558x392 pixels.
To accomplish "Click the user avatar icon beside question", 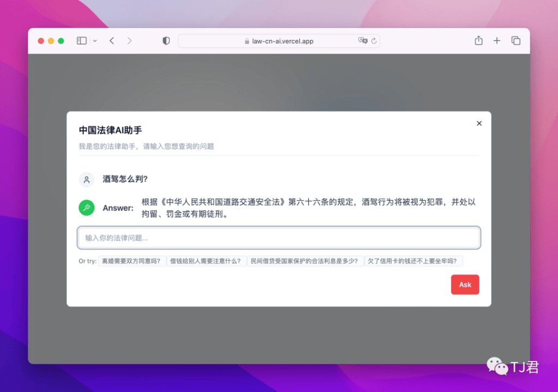I will tap(87, 180).
